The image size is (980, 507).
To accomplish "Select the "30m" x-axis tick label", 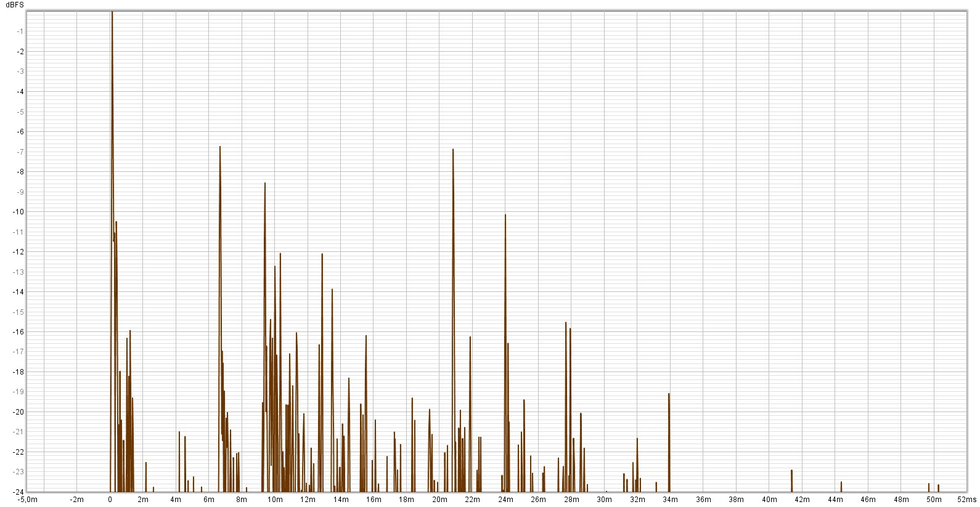I will pos(604,500).
